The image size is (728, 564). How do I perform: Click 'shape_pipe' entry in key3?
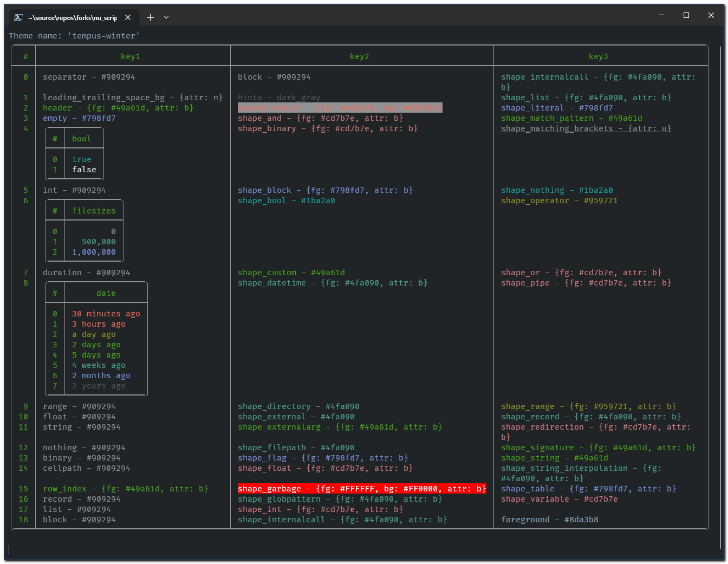pyautogui.click(x=586, y=283)
